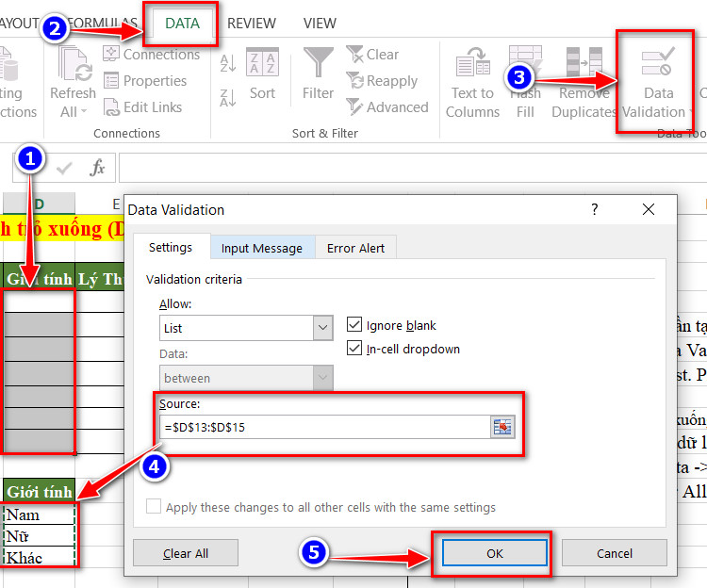707x588 pixels.
Task: Open Advanced filter options
Action: [387, 107]
